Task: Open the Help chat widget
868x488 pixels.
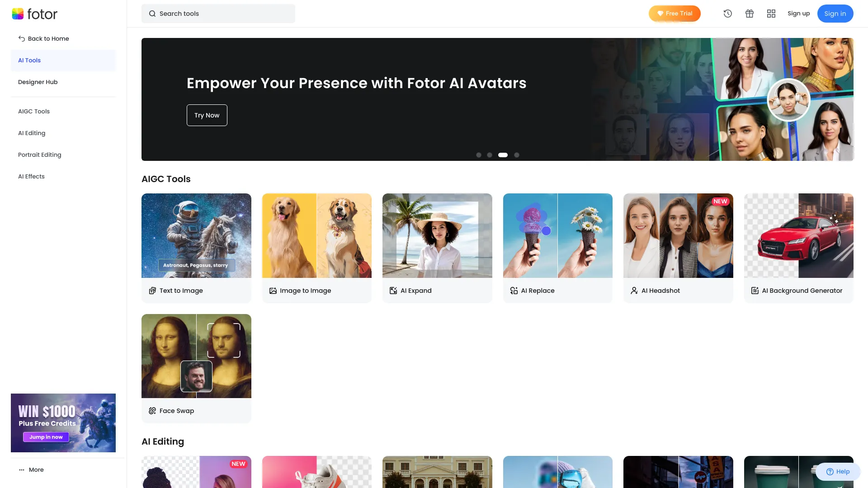Action: pos(838,471)
